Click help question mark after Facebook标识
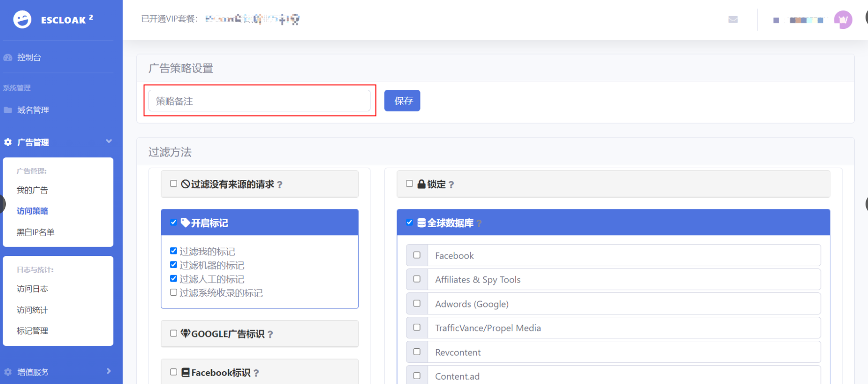868x384 pixels. pyautogui.click(x=256, y=373)
